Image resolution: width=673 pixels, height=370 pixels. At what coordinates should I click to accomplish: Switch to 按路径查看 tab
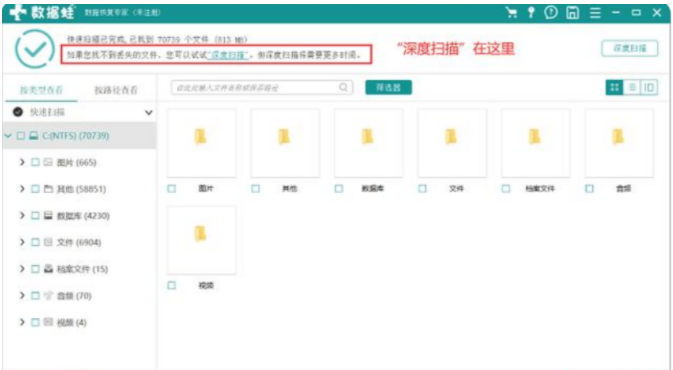pos(116,90)
